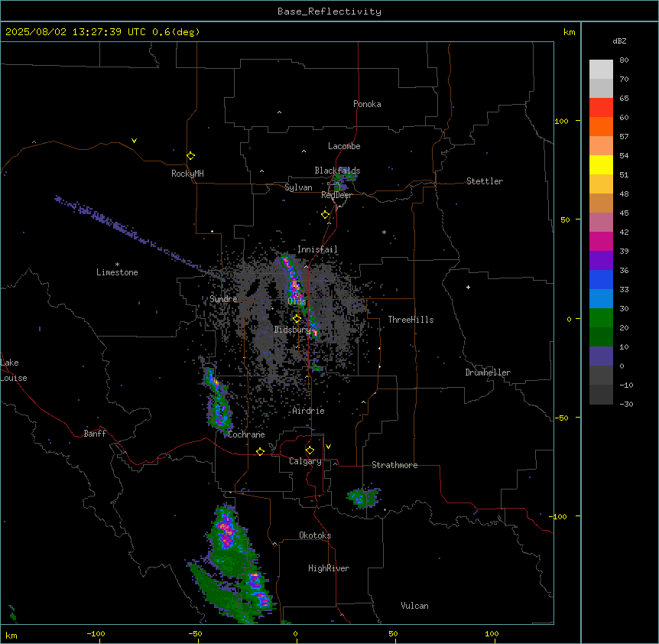The image size is (659, 644).
Task: Click the Okotoks town label
Action: (315, 535)
